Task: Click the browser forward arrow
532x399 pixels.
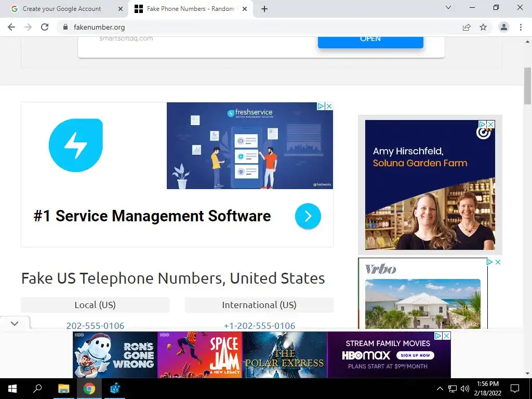Action: (28, 27)
